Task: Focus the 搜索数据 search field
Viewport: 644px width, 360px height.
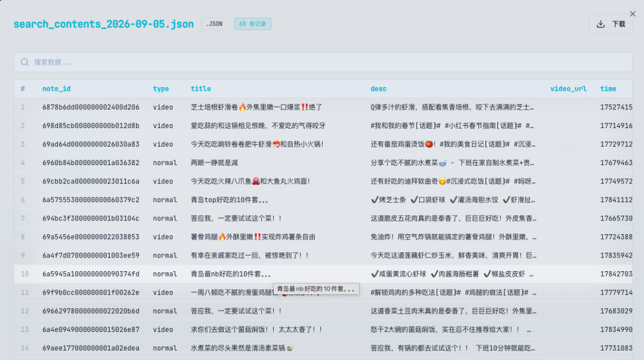Action: pyautogui.click(x=323, y=62)
